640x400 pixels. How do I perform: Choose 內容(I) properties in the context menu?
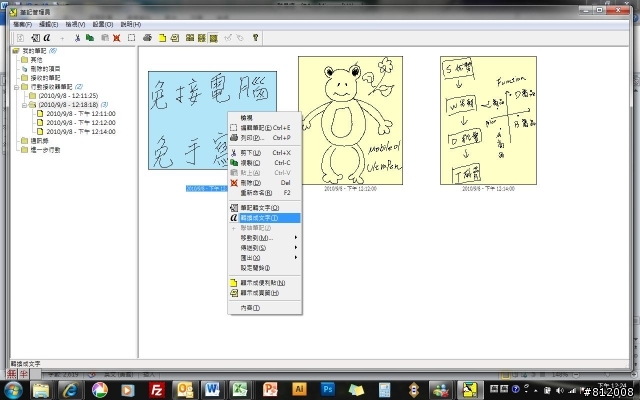pyautogui.click(x=265, y=308)
